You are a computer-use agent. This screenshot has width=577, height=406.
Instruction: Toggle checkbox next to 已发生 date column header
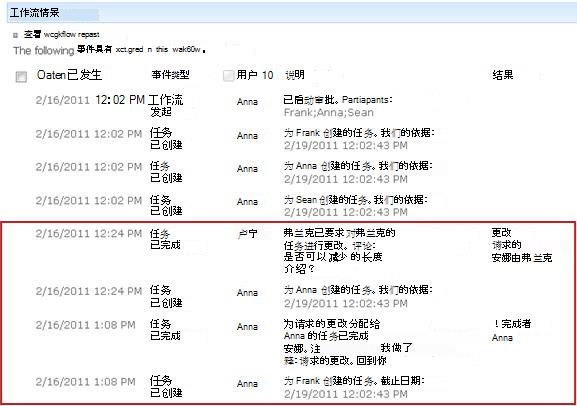(21, 77)
